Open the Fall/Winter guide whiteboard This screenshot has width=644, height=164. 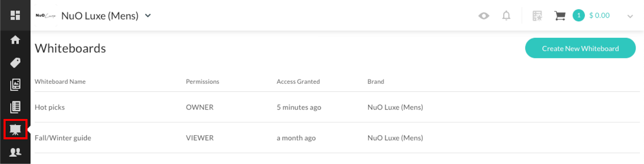pyautogui.click(x=63, y=138)
